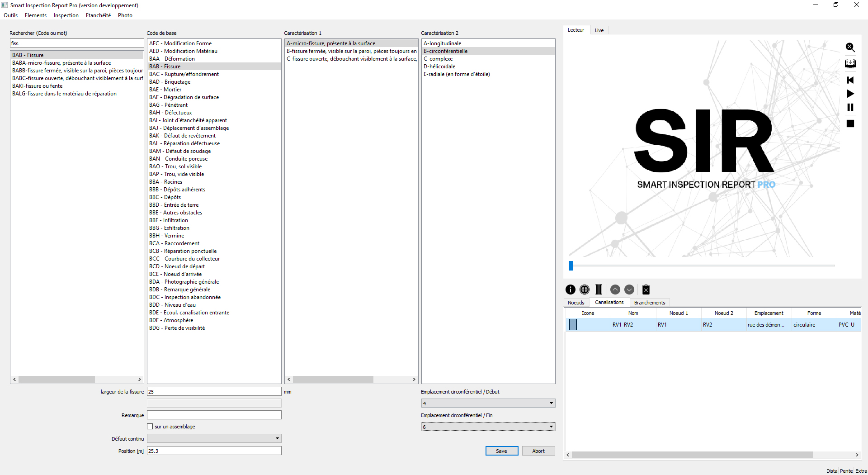Select 'BAB - Fissure' in Code de base list
Viewport: 868px width, 475px height.
pos(214,66)
